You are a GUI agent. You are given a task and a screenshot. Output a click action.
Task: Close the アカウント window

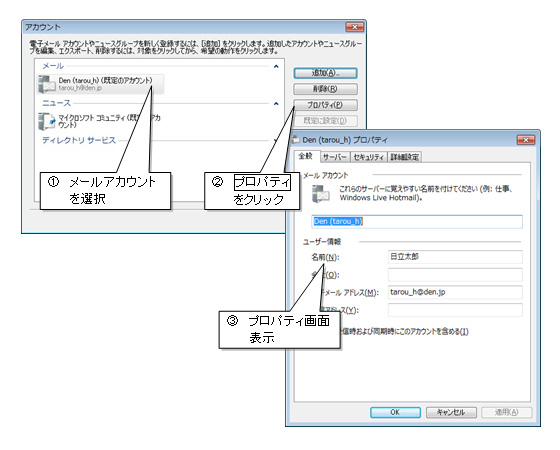coord(355,27)
